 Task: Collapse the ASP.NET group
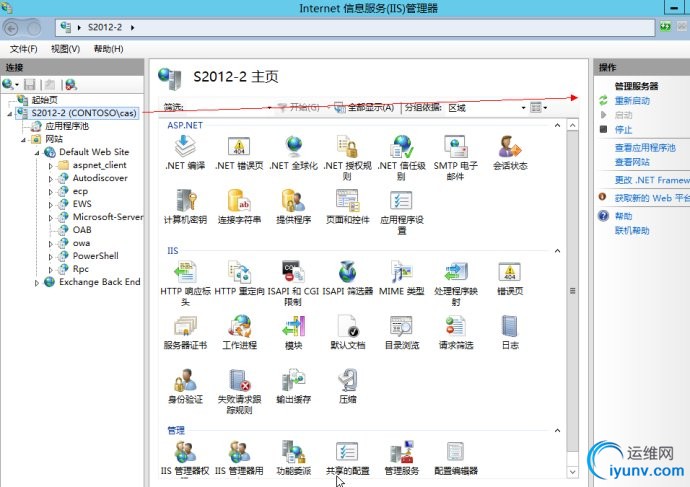click(x=557, y=125)
